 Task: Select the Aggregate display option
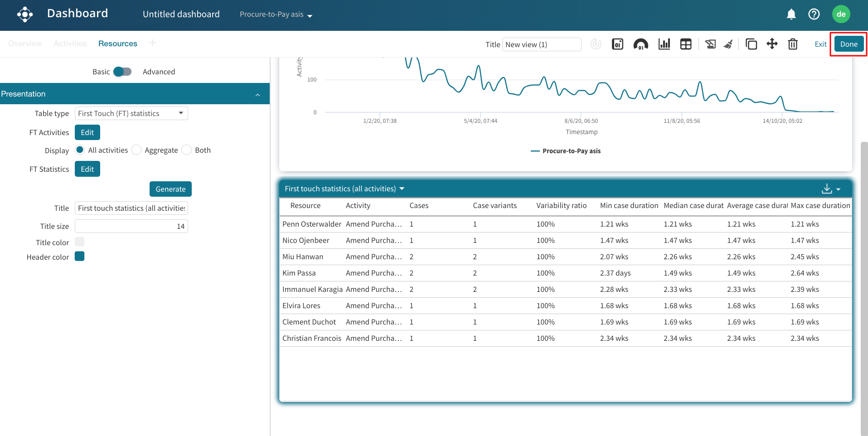(x=137, y=150)
